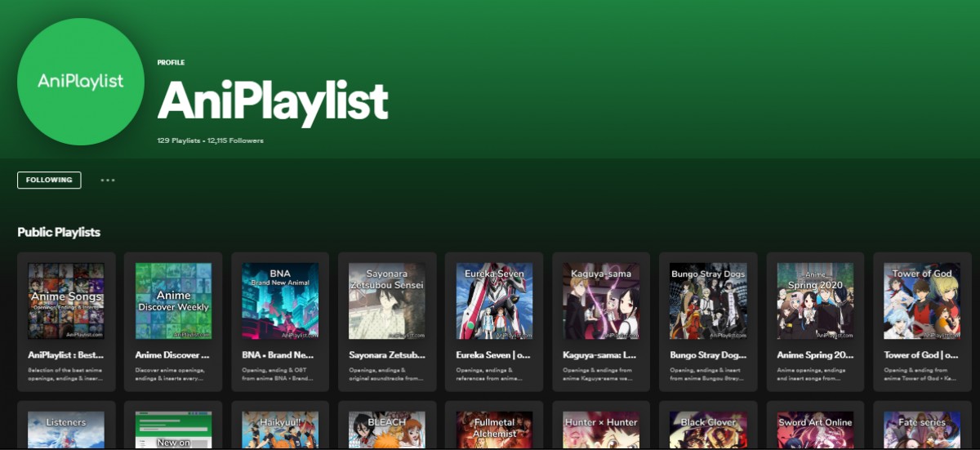Viewport: 980px width, 450px height.
Task: Click the large AniPlaylist profile name
Action: pos(273,100)
